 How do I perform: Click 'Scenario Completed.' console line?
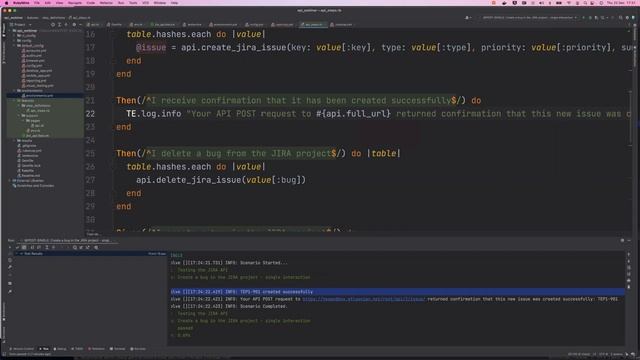coord(229,306)
